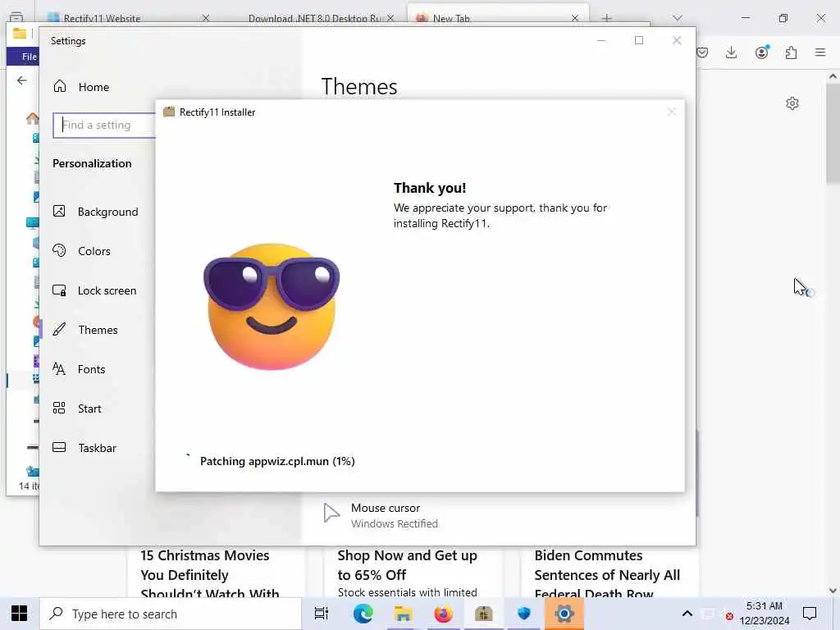This screenshot has width=840, height=630.
Task: Click the Rectify11 Installer title icon
Action: (x=169, y=112)
